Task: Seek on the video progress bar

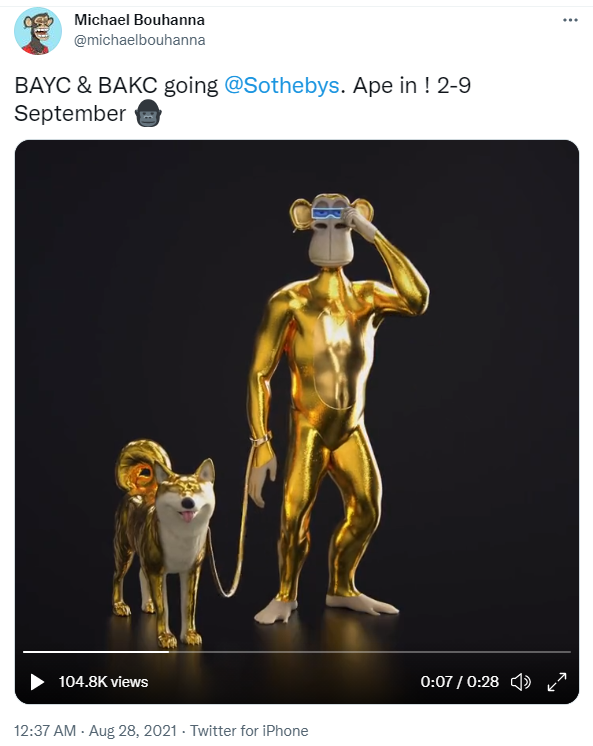Action: (x=296, y=652)
